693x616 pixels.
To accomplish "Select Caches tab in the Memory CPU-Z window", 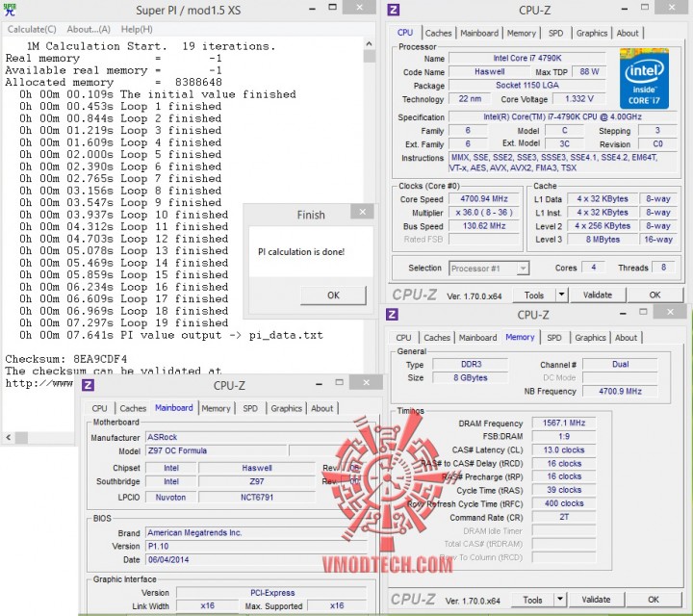I will 437,338.
